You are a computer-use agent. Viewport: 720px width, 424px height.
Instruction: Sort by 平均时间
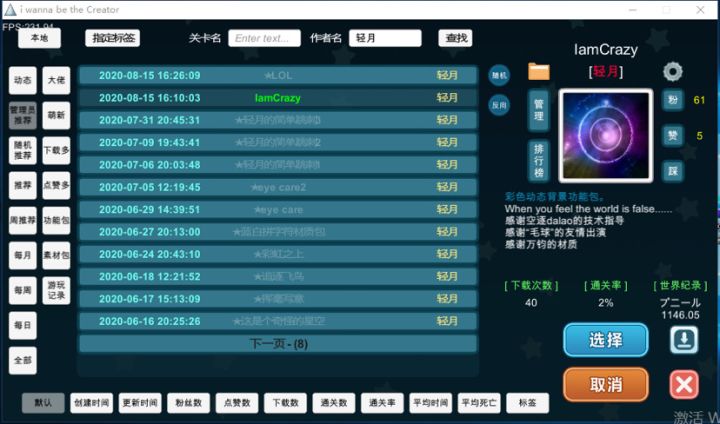[431, 403]
